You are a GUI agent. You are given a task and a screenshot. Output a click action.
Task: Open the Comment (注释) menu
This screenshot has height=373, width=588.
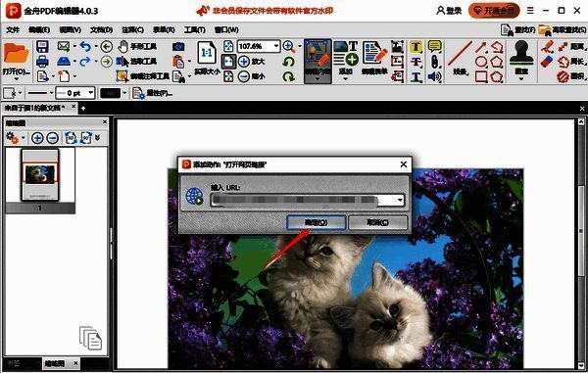[x=132, y=29]
